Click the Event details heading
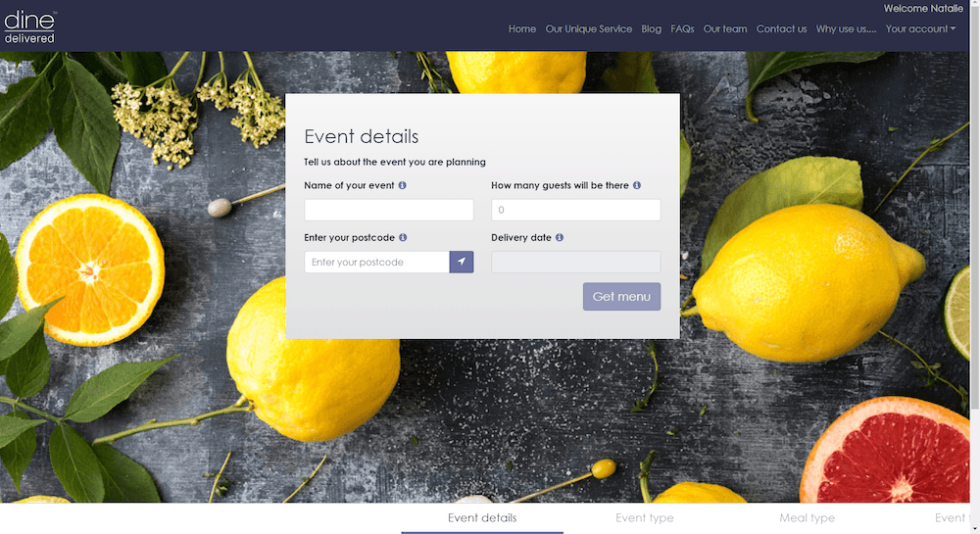This screenshot has height=534, width=980. (x=362, y=136)
